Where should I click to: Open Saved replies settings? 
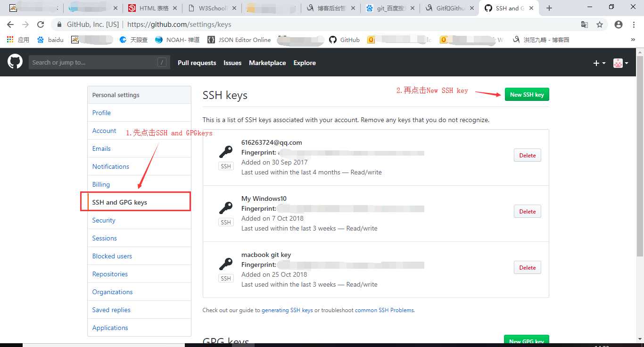tap(139, 310)
